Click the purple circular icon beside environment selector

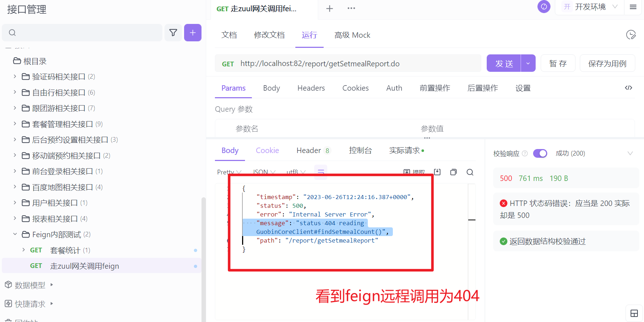(544, 7)
